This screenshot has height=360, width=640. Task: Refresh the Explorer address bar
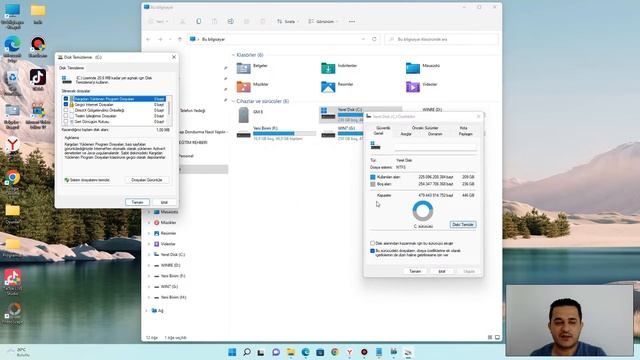click(x=374, y=39)
